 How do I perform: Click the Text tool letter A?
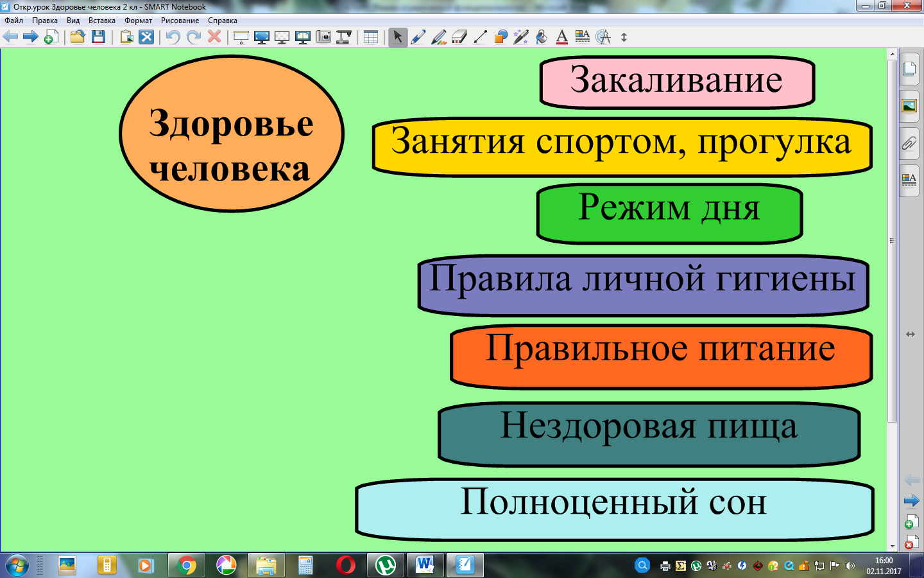pyautogui.click(x=562, y=37)
